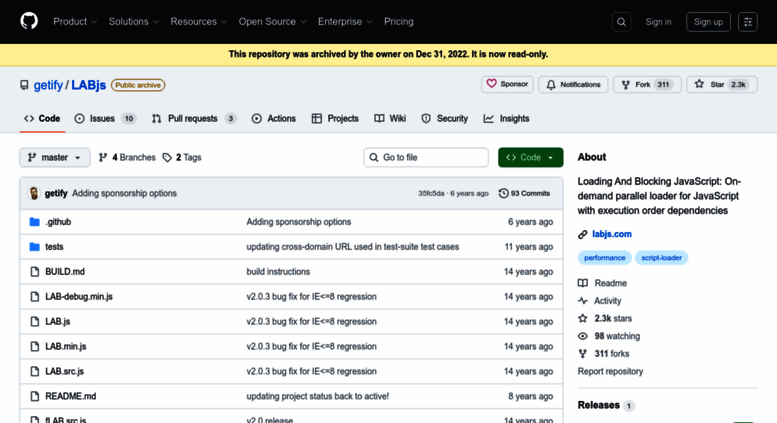Open the master branch dropdown
Image resolution: width=777 pixels, height=423 pixels.
pos(55,158)
